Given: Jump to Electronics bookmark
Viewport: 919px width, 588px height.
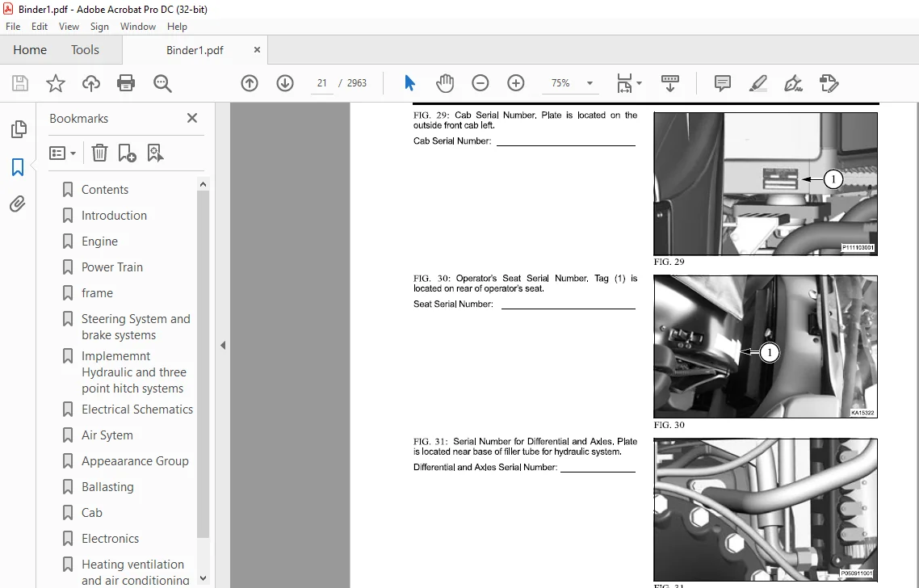Looking at the screenshot, I should tap(110, 538).
